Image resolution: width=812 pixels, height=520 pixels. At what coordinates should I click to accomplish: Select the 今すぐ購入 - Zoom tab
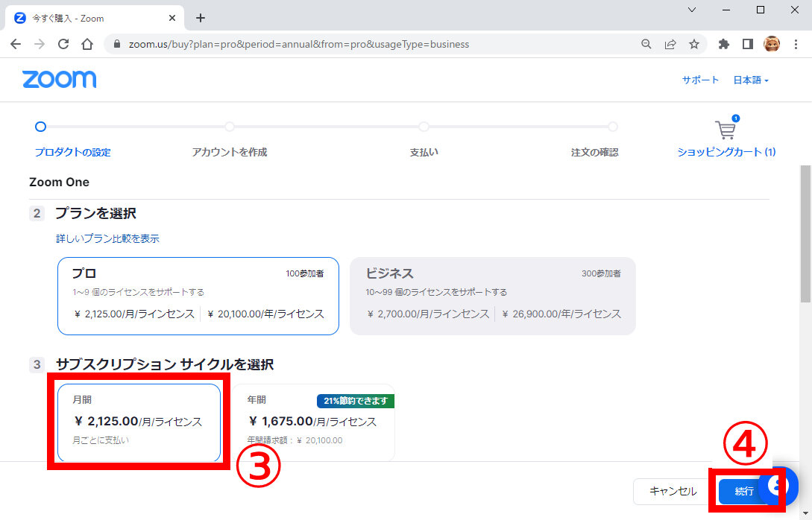[x=93, y=18]
